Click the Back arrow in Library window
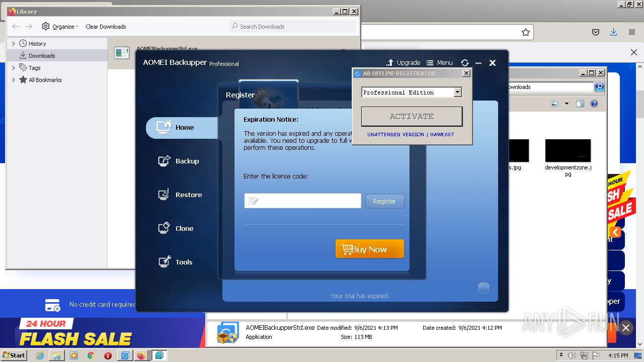 point(16,27)
